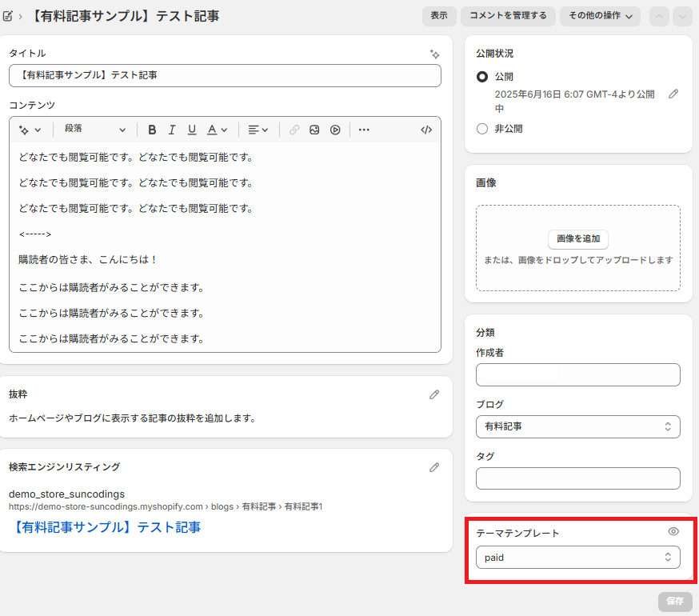Toggle bold formatting
The image size is (699, 616).
152,130
